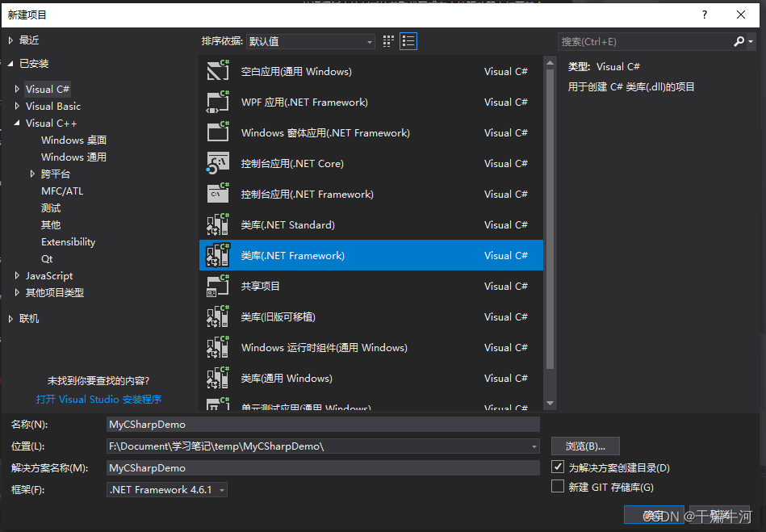This screenshot has width=766, height=532.
Task: Click the template list scrollbar thumb
Action: pos(550,218)
